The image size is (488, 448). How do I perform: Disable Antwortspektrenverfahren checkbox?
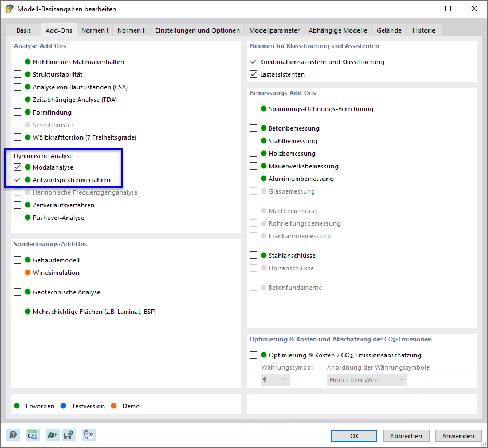click(17, 180)
